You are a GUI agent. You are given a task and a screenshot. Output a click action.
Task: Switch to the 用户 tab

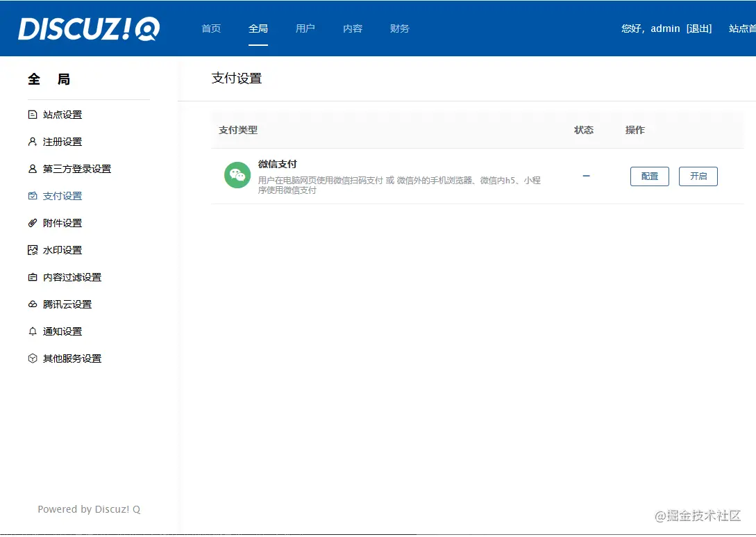click(305, 28)
